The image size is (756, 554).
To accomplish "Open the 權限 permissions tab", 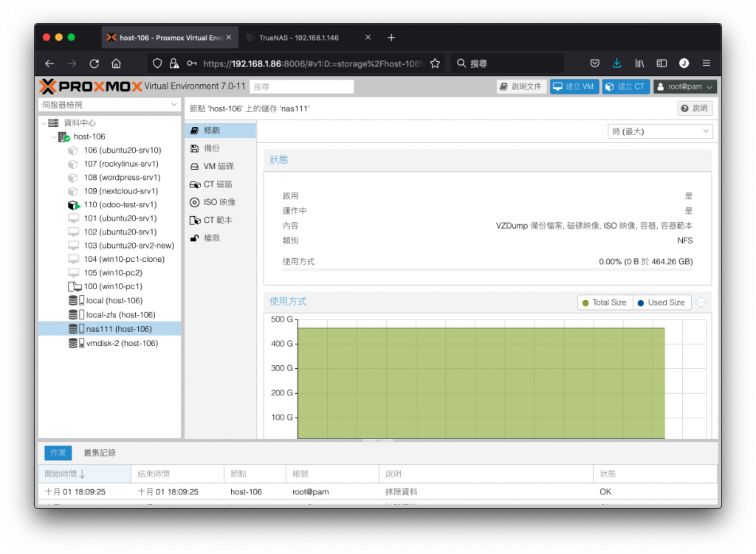I will tap(220, 238).
